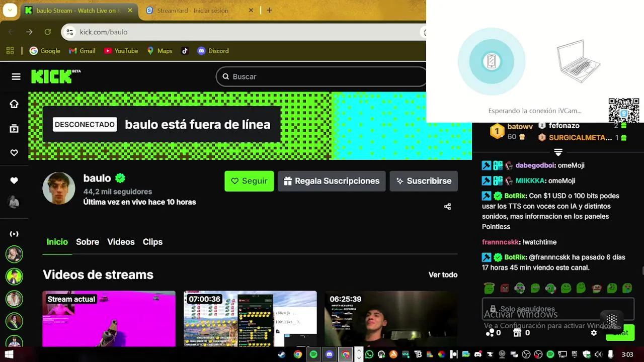Click the Kick logo

click(x=56, y=76)
